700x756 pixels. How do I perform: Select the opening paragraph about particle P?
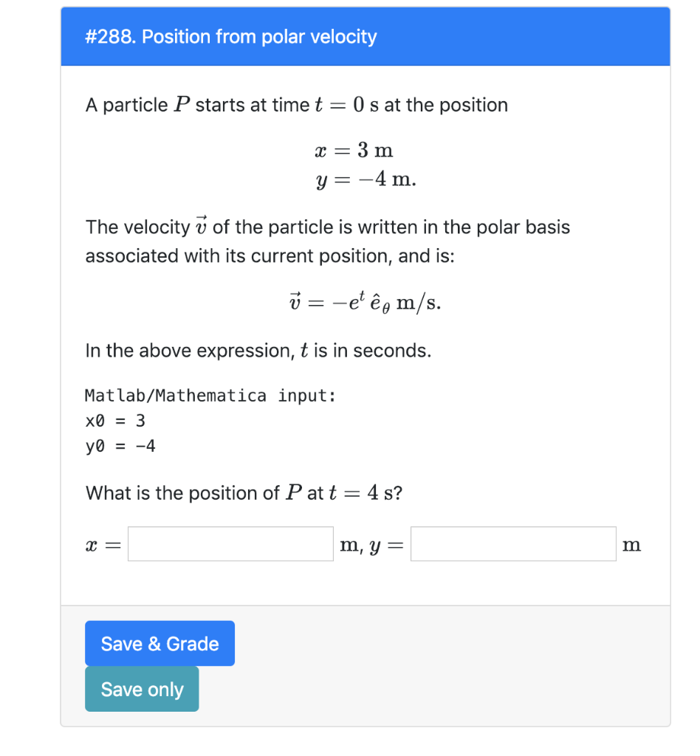[295, 104]
